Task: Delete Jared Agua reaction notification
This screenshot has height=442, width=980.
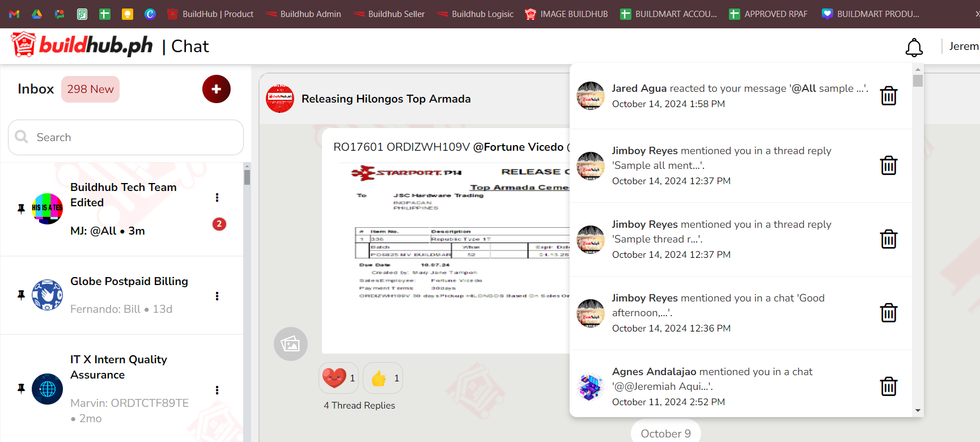Action: [x=888, y=96]
